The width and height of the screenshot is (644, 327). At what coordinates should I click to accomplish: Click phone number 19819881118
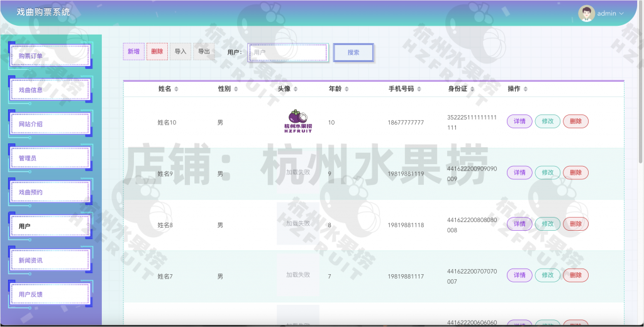pos(406,225)
